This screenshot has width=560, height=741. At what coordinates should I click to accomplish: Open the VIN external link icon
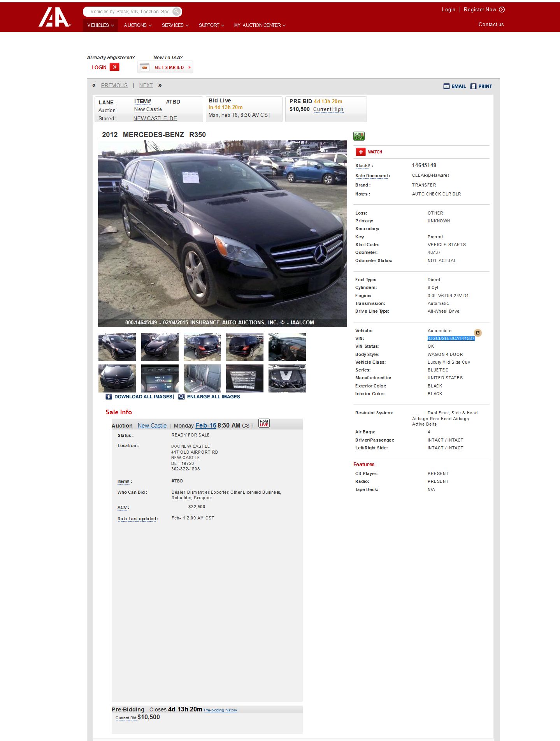478,333
